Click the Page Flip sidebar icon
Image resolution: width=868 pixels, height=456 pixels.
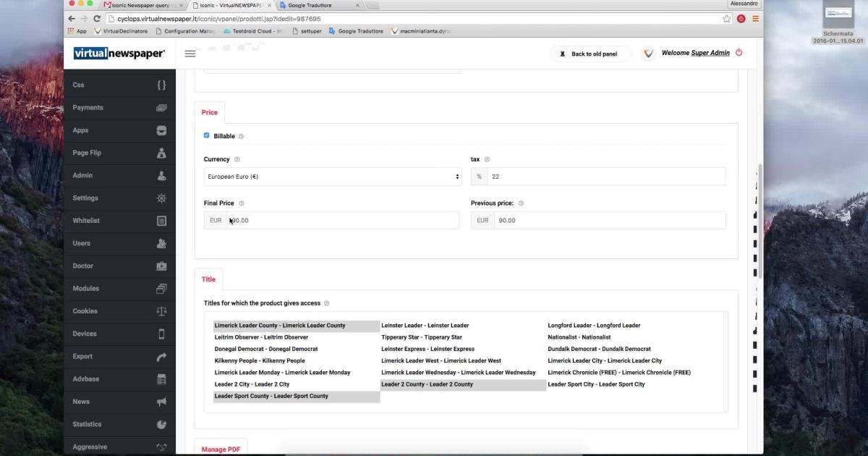click(x=161, y=153)
